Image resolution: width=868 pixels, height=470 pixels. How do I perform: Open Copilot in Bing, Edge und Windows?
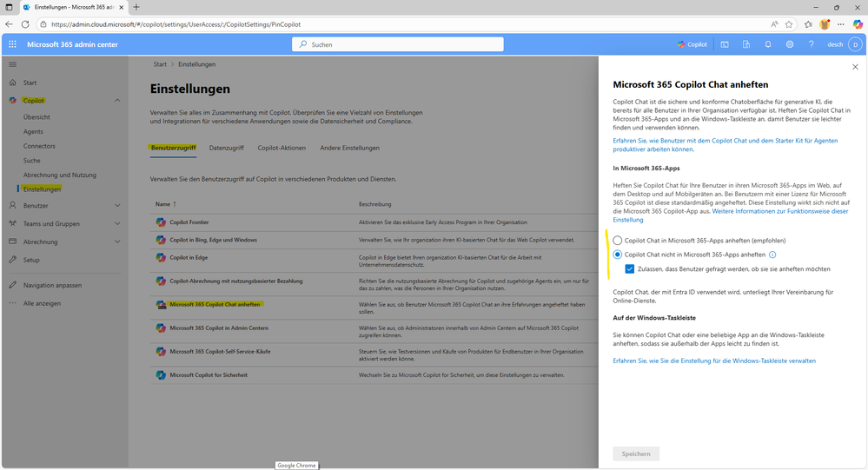pyautogui.click(x=214, y=240)
